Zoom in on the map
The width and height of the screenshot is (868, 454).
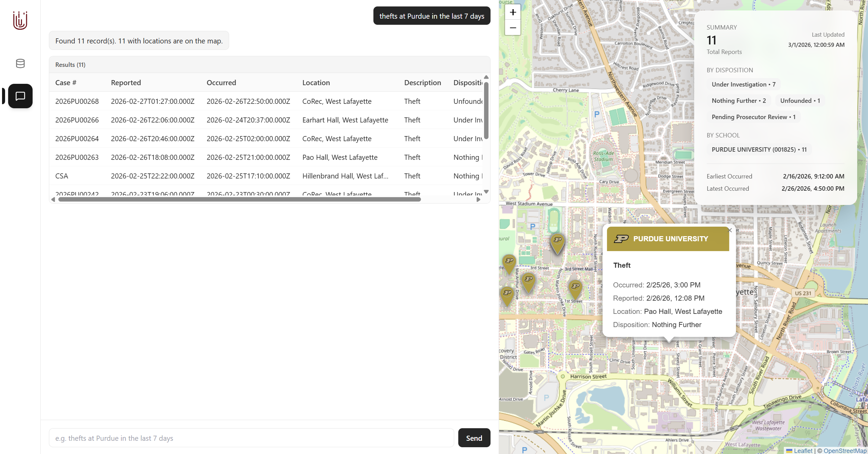pos(513,13)
